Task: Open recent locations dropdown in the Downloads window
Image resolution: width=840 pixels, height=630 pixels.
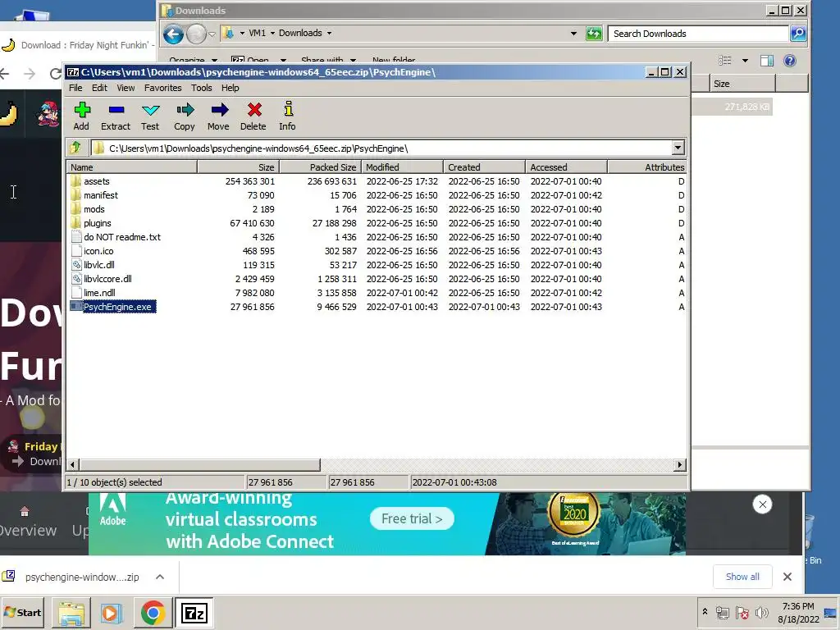Action: [212, 34]
